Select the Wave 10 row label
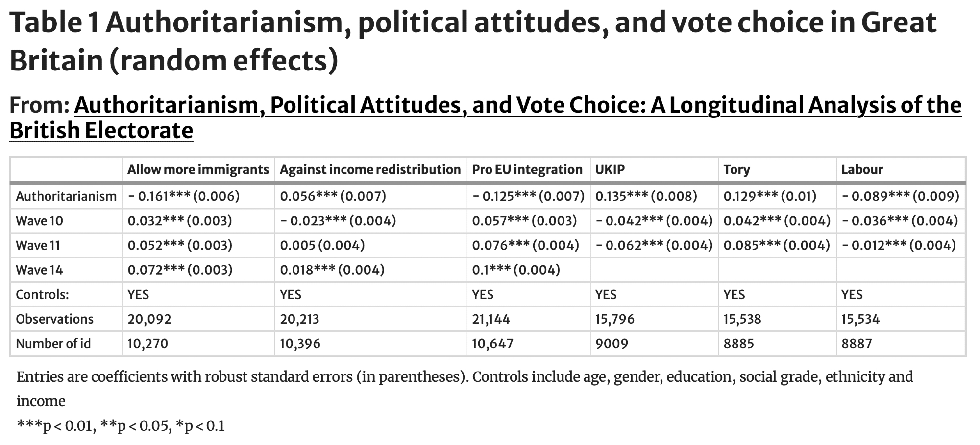Image resolution: width=980 pixels, height=445 pixels. 39,221
